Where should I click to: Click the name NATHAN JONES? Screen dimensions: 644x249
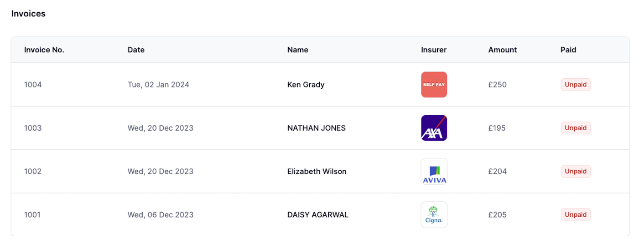tap(317, 128)
